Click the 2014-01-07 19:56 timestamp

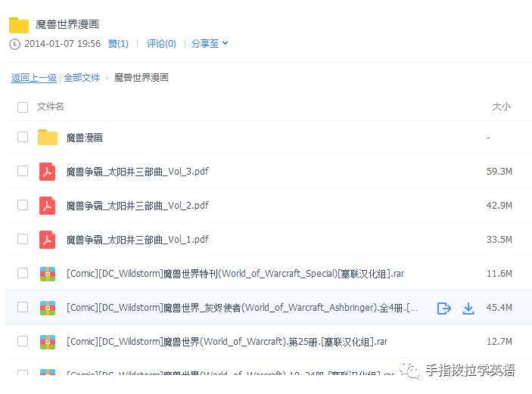coord(62,44)
